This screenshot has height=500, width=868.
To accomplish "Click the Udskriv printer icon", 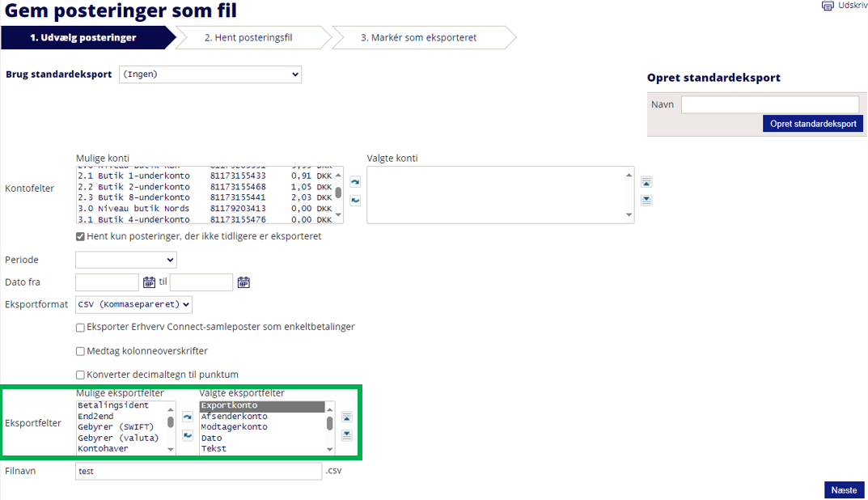I will [828, 6].
